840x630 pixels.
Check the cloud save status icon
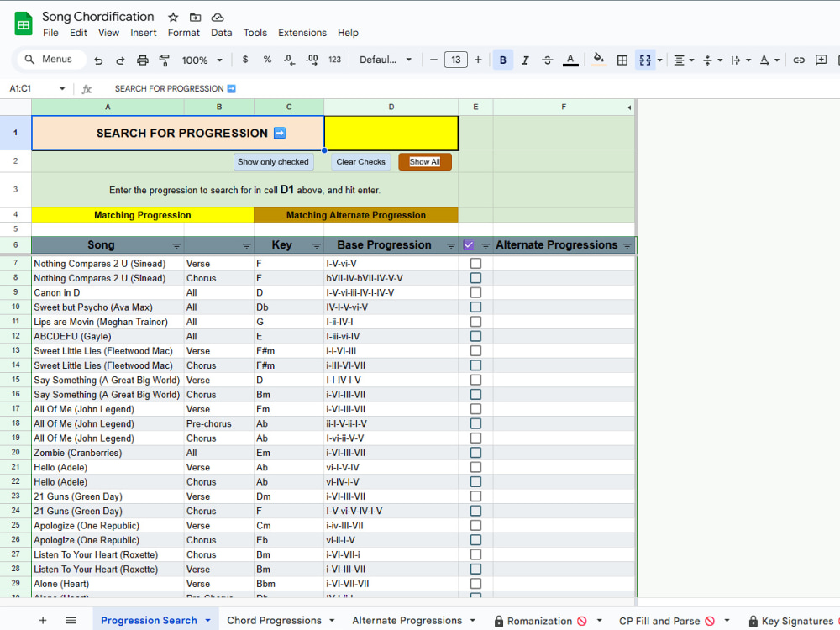click(217, 17)
